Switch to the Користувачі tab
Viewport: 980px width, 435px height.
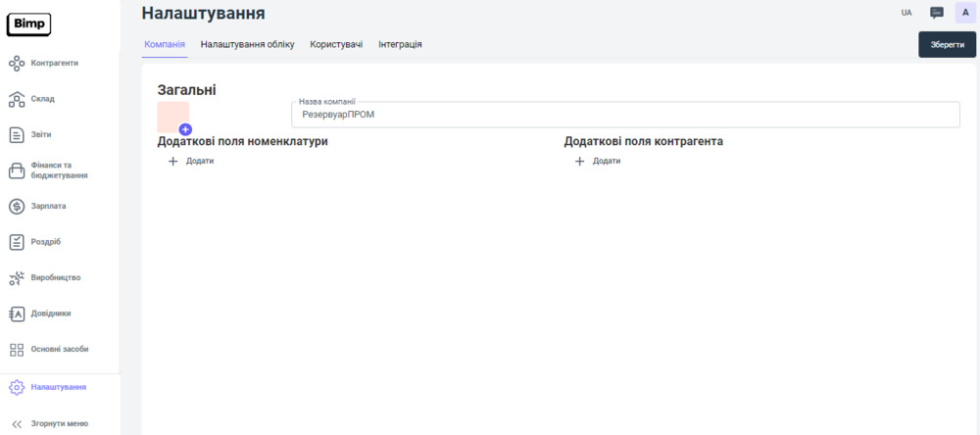click(x=336, y=44)
